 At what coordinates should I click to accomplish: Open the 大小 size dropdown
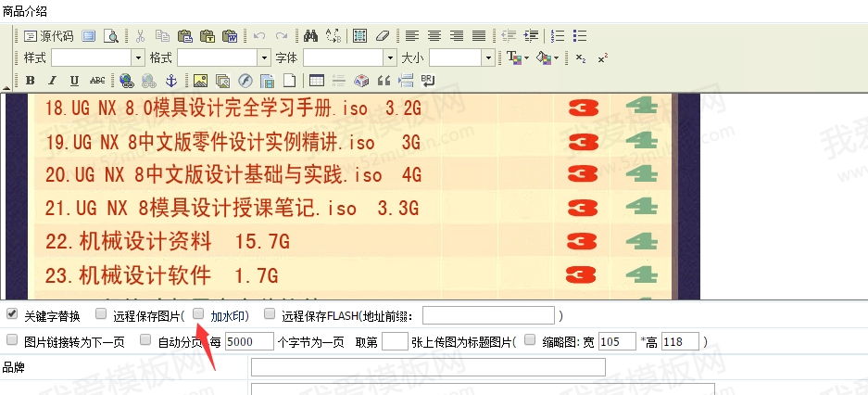488,57
